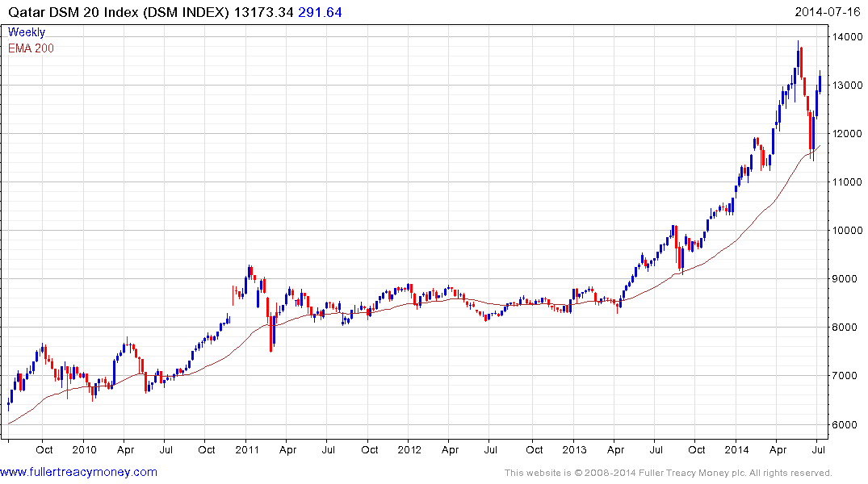The image size is (868, 484).
Task: Click the date 2014-07-16
Action: pos(827,12)
